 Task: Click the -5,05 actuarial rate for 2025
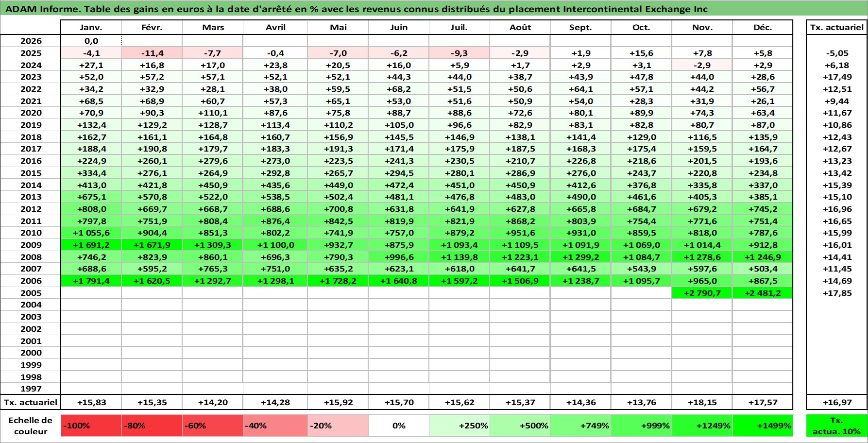pos(836,53)
